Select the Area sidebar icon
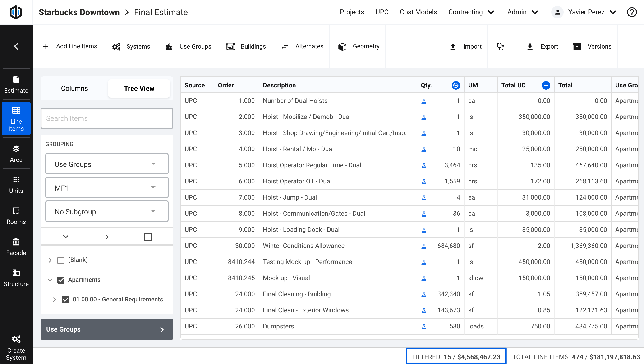Image resolution: width=644 pixels, height=364 pixels. [16, 153]
